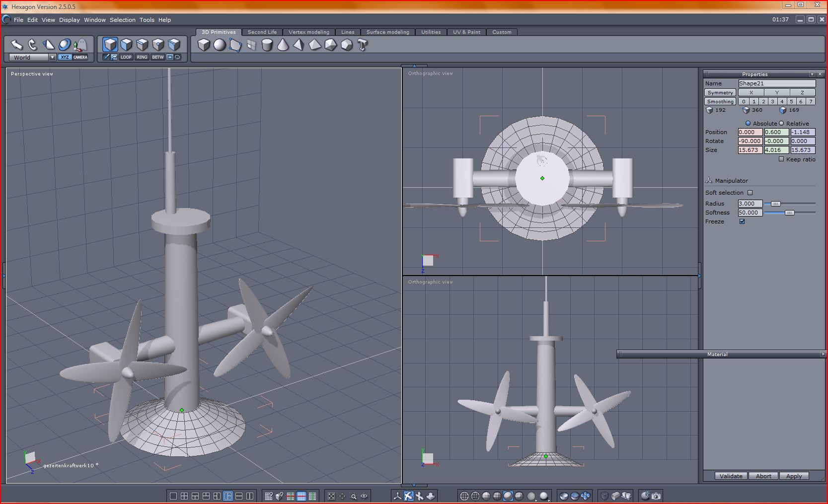The image size is (828, 504).
Task: Click the camera render icon in bottom bar
Action: [656, 496]
